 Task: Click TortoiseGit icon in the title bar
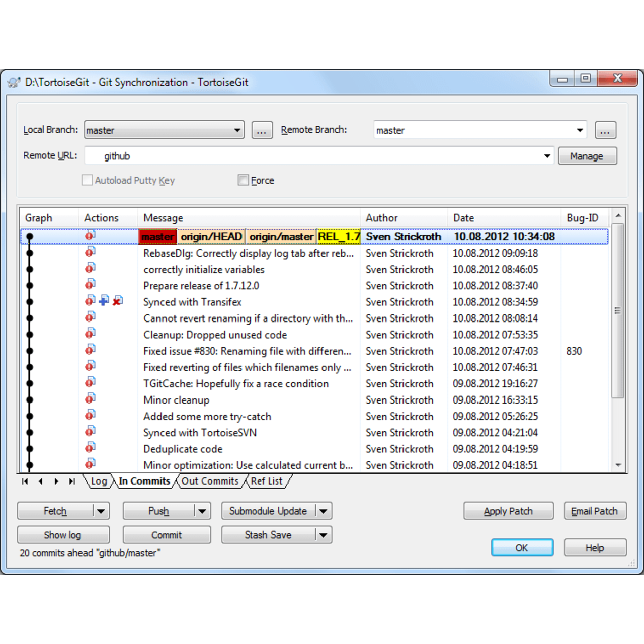pos(14,82)
